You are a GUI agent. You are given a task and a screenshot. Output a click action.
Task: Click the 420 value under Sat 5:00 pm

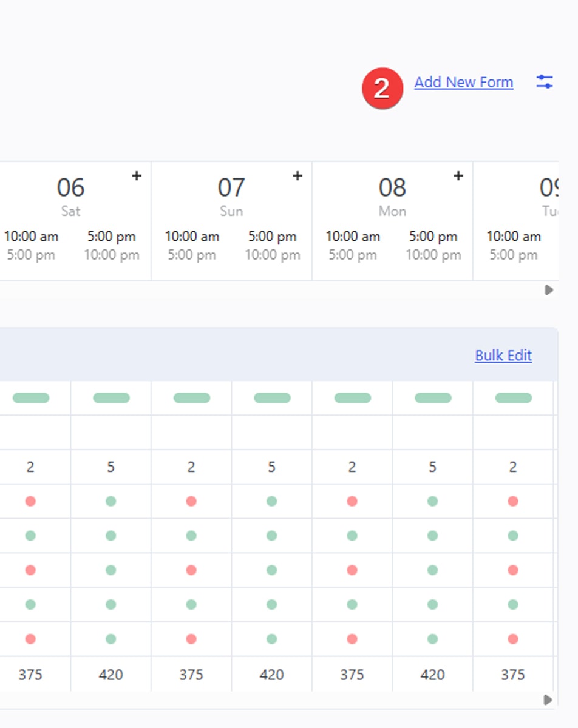tap(110, 674)
